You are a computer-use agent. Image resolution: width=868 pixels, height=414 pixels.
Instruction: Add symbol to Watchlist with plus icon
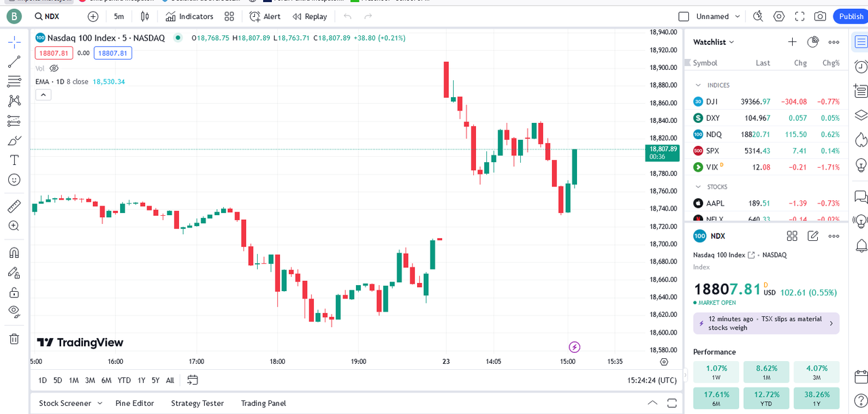(792, 42)
